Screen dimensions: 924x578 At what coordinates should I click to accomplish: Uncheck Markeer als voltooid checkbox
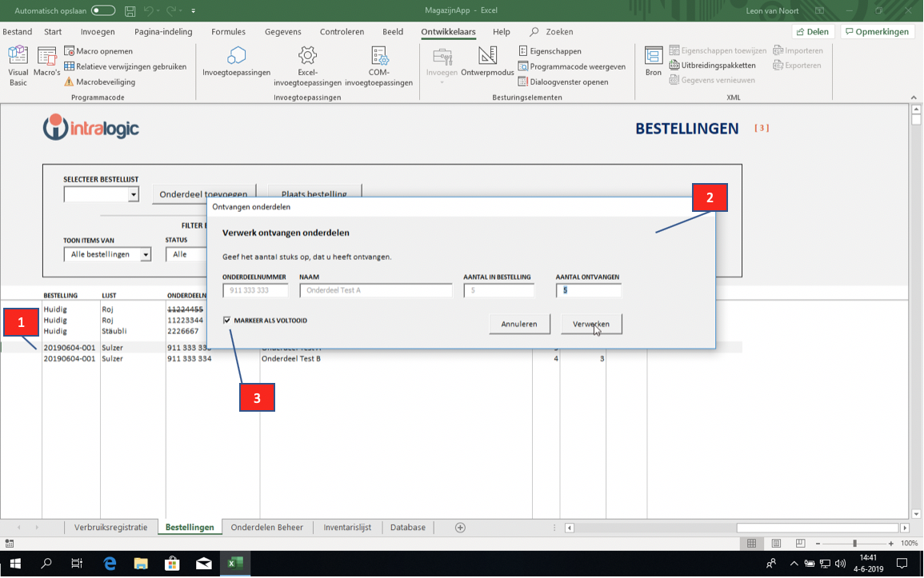coord(227,321)
